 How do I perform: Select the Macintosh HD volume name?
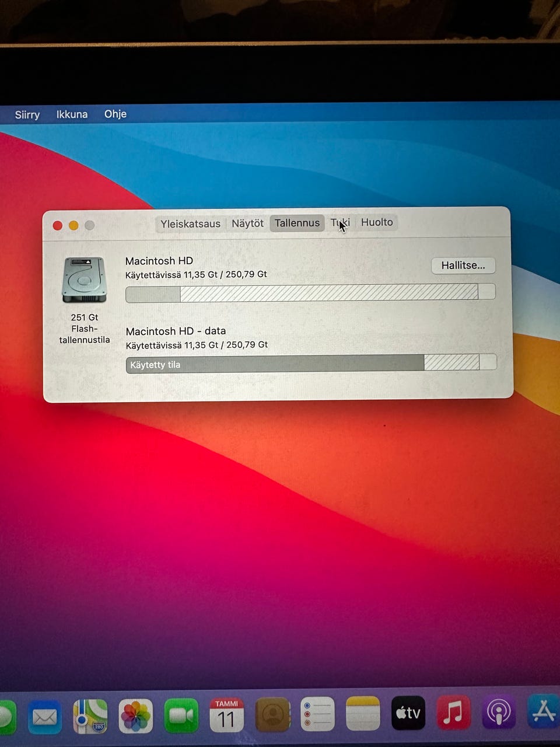point(159,261)
